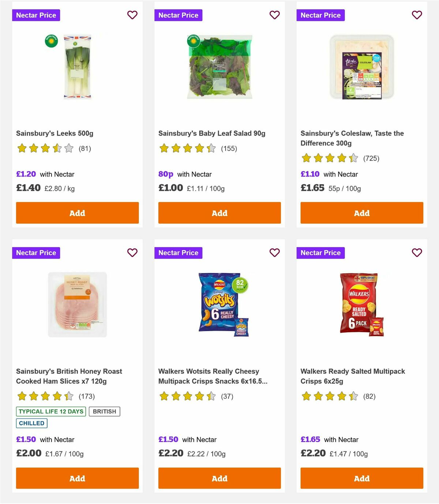This screenshot has height=504, width=439.
Task: Favourite the Wotsits Really Cheesy multipack
Action: 274,253
